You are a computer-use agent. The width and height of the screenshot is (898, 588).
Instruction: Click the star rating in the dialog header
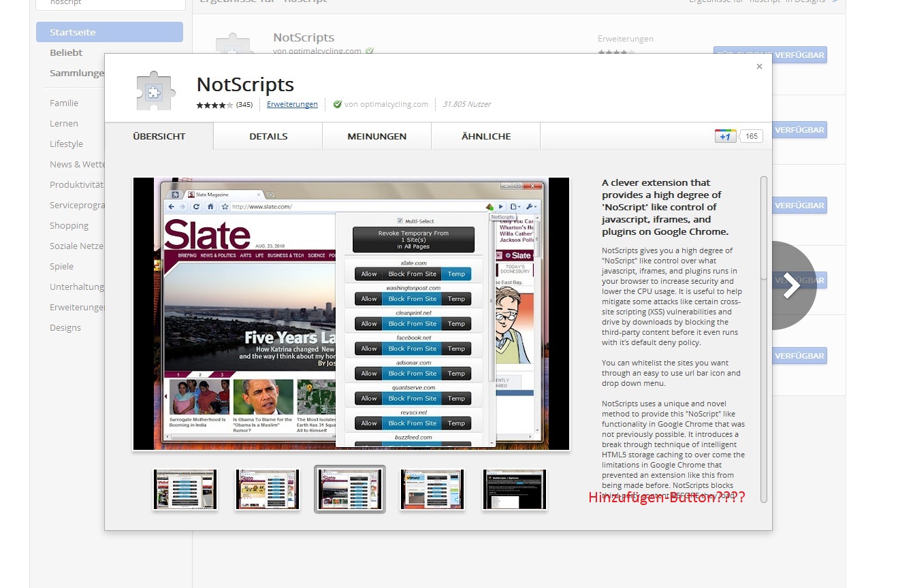click(x=214, y=105)
